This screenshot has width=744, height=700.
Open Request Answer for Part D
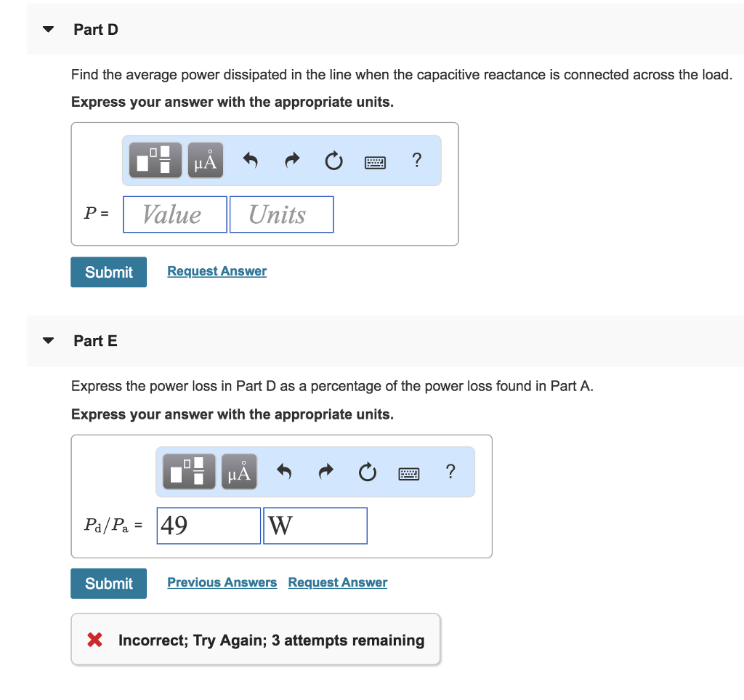point(217,270)
